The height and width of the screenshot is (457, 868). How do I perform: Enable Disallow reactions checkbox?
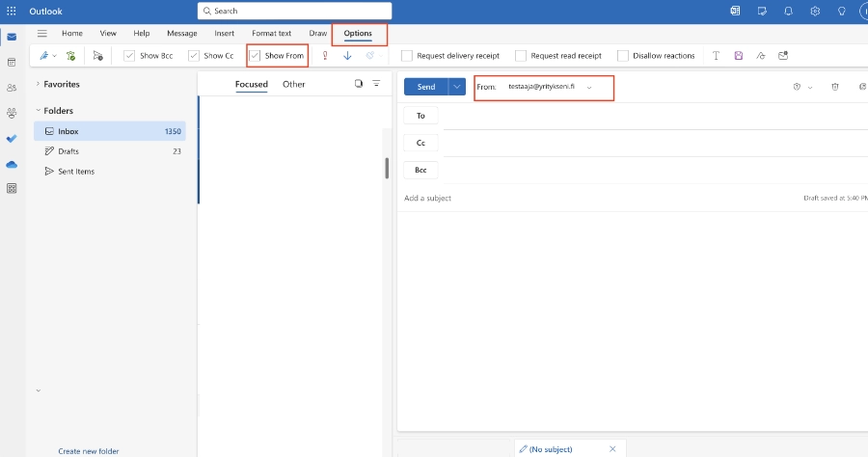tap(623, 56)
